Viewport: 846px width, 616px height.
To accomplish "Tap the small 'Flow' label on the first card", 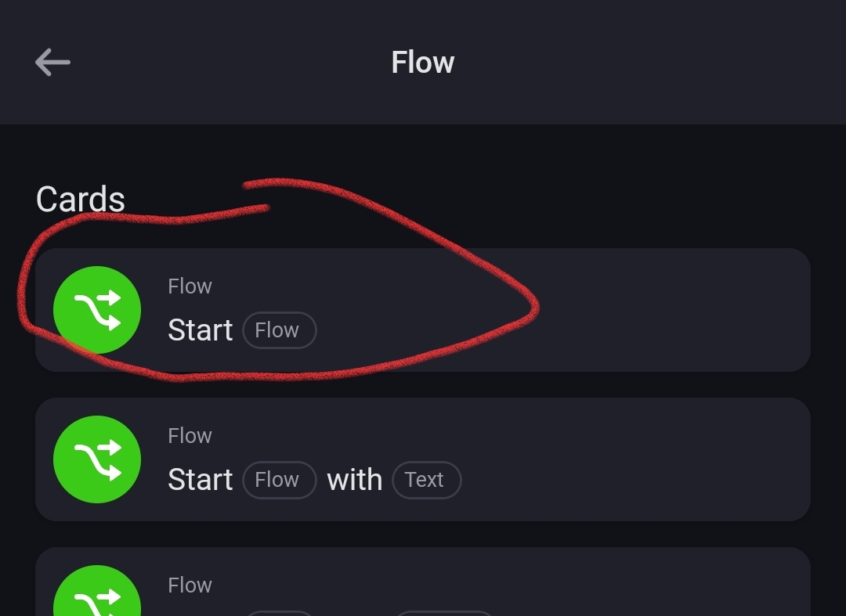I will coord(190,286).
